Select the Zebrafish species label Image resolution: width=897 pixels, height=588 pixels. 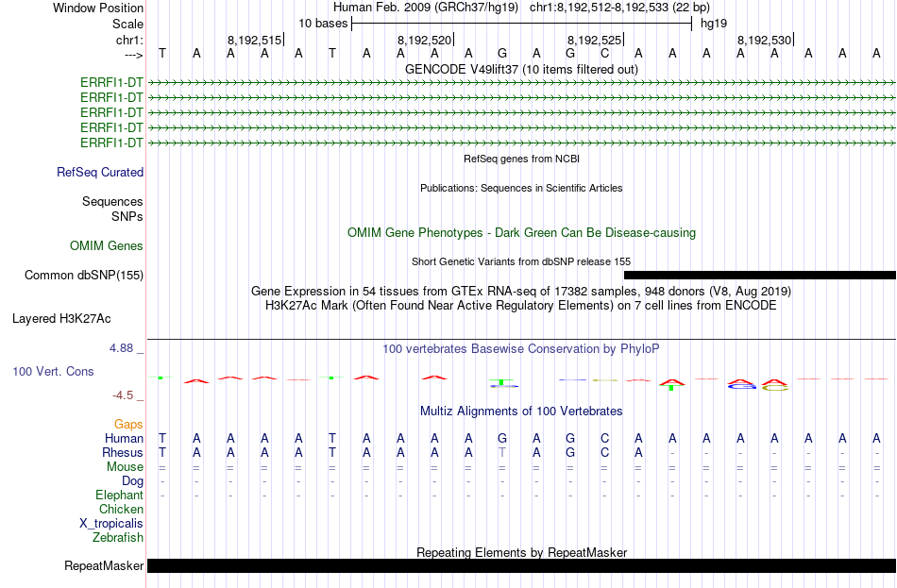tap(118, 538)
